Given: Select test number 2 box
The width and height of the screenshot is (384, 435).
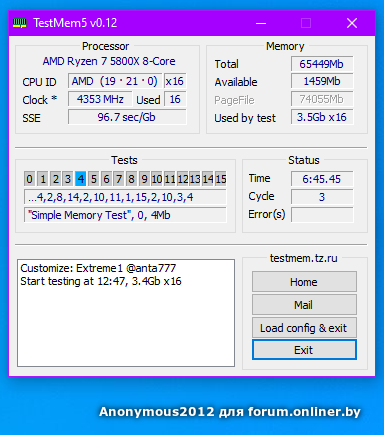Looking at the screenshot, I should pos(55,179).
